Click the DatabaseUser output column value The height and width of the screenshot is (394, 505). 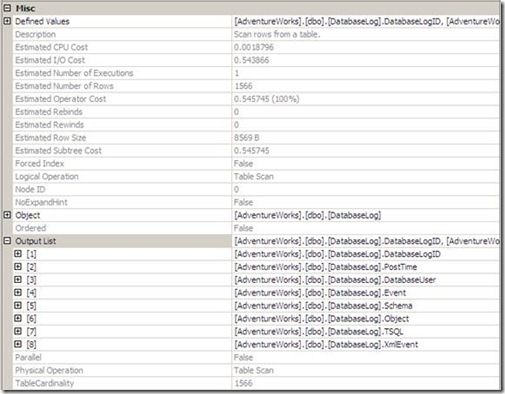point(335,280)
